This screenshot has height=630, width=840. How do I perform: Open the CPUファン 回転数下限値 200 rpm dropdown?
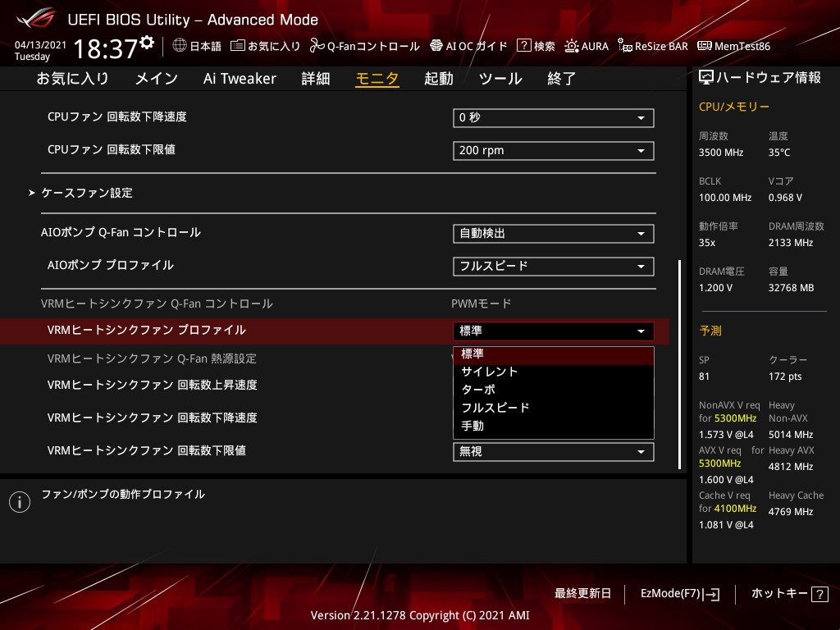(554, 151)
